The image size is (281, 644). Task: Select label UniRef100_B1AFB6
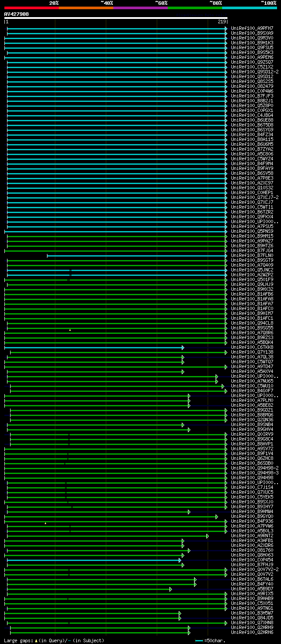[252, 294]
